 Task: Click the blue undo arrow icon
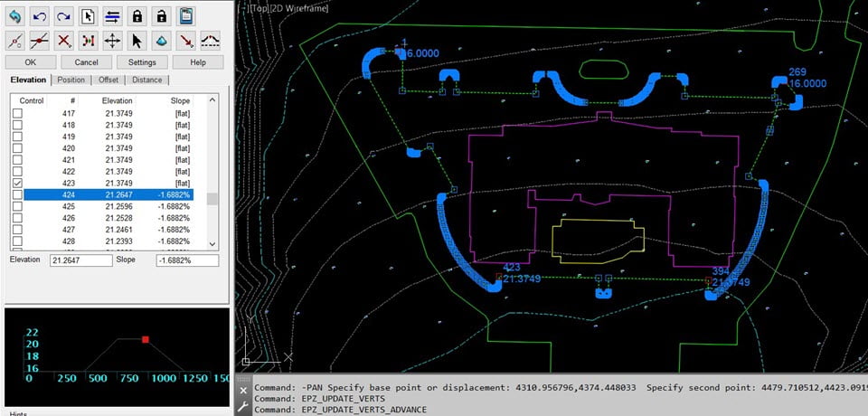pos(15,16)
